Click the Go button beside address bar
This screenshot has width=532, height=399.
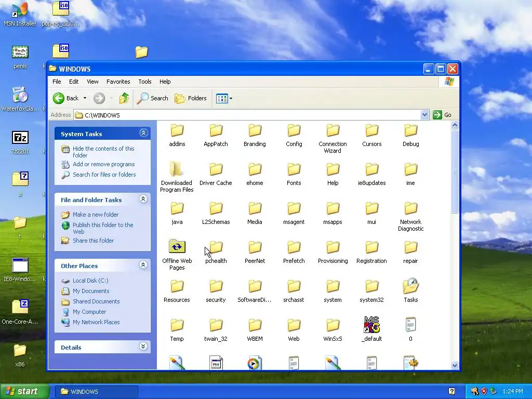pyautogui.click(x=443, y=115)
